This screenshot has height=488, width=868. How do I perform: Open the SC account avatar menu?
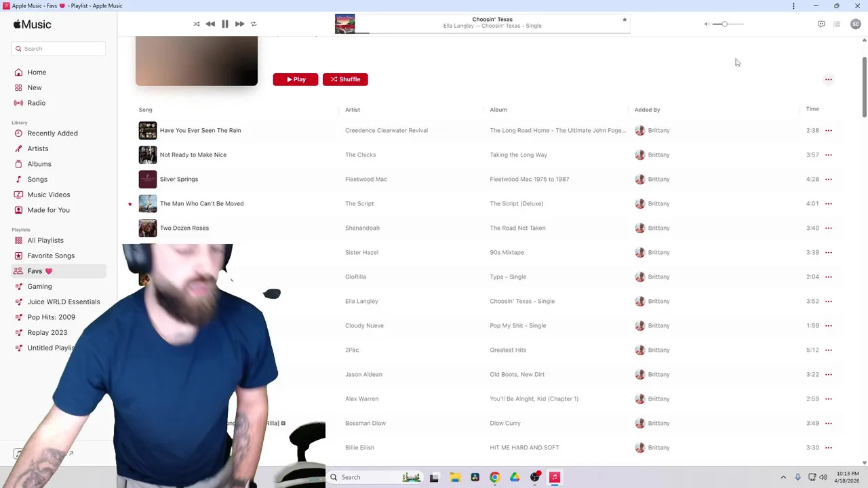tap(856, 24)
